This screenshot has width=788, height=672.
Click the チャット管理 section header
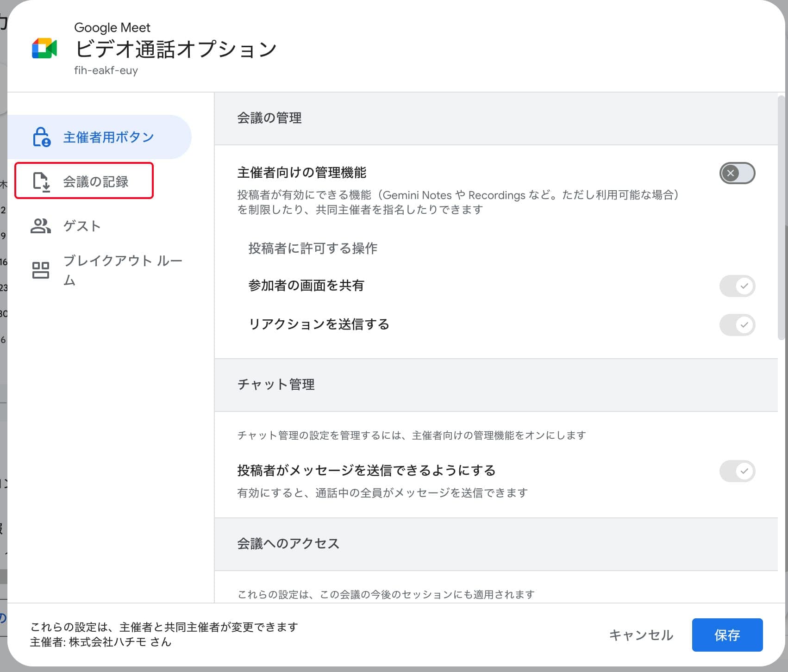pyautogui.click(x=276, y=385)
